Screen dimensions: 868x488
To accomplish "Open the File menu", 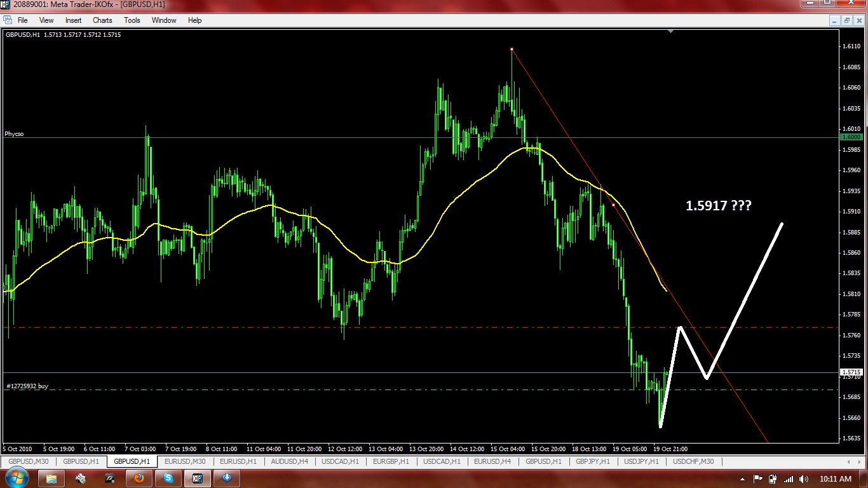I will point(23,20).
